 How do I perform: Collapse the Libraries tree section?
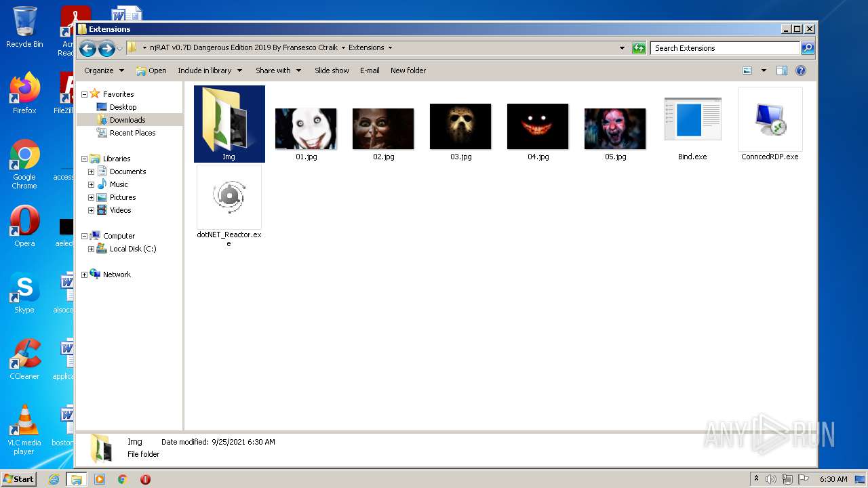[84, 159]
